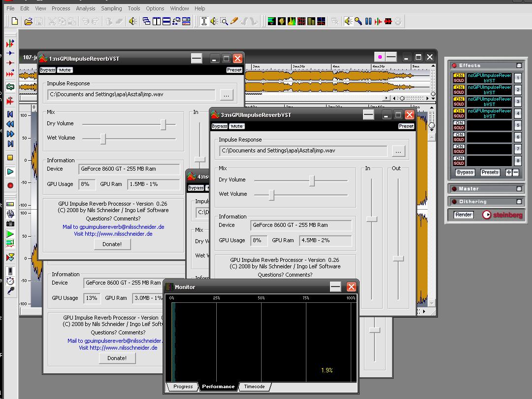Click the rewind transport button
Screen dimensions: 532x399
(10, 124)
